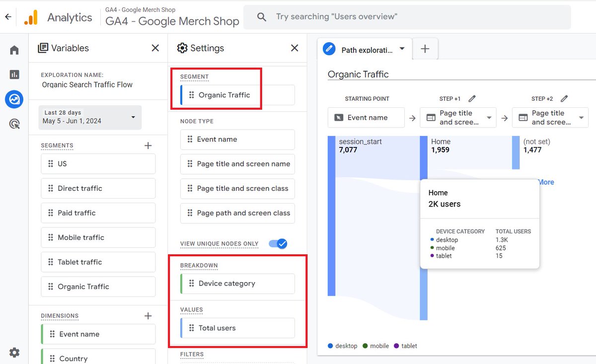Click drag handle of Direct traffic segment

point(50,188)
